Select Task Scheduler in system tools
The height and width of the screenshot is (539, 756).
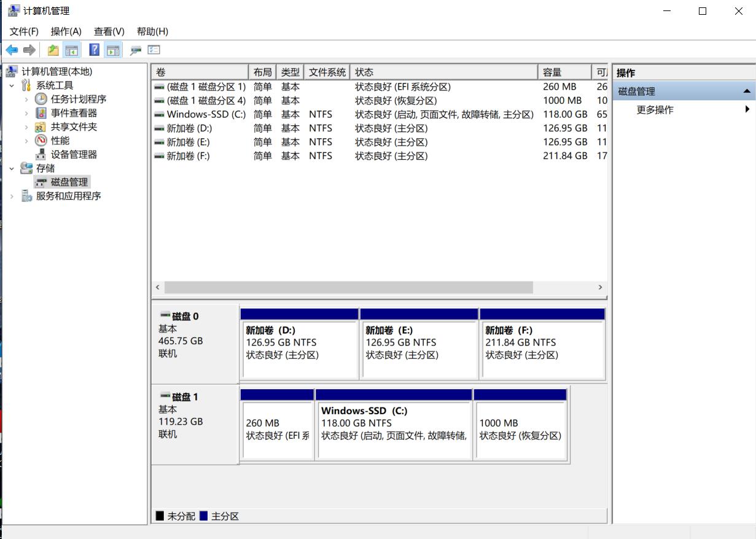point(78,99)
